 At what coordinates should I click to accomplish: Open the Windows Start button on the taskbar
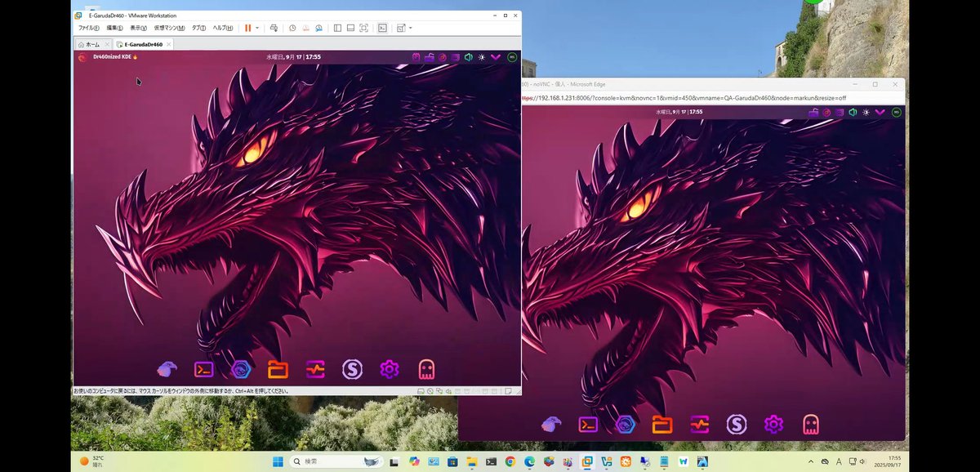[x=278, y=461]
